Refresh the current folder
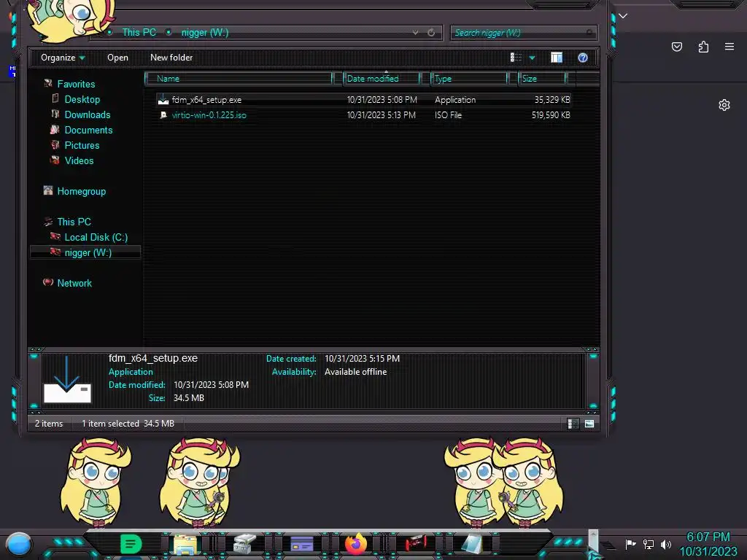Viewport: 747px width, 560px height. pyautogui.click(x=431, y=32)
